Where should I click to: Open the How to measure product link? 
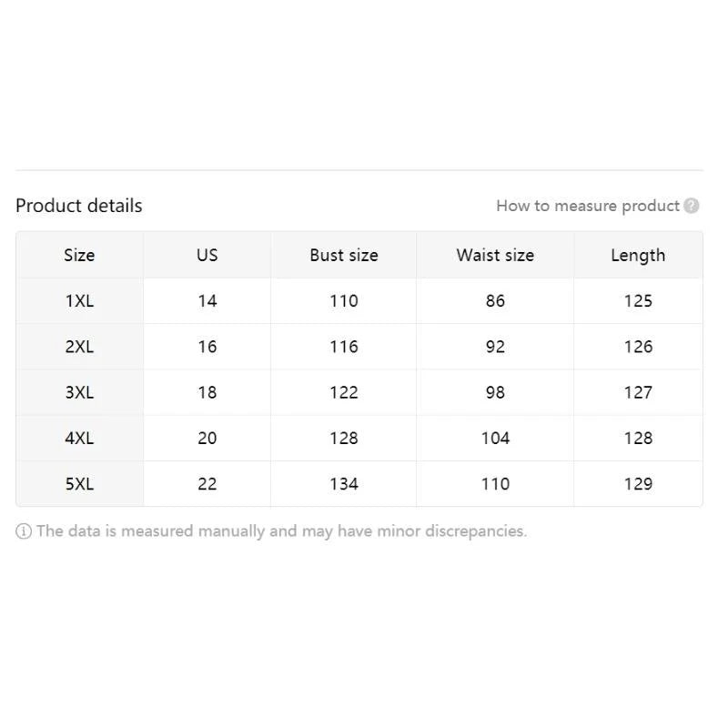tap(587, 206)
